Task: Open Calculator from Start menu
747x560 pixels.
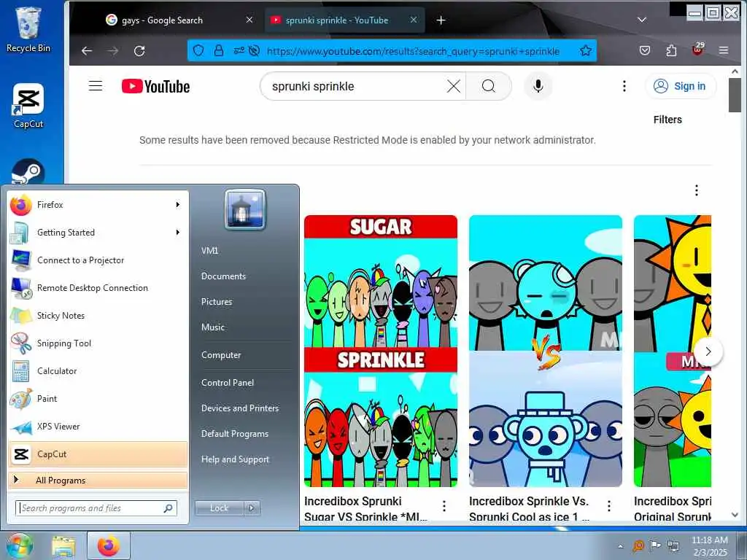Action: pyautogui.click(x=98, y=371)
